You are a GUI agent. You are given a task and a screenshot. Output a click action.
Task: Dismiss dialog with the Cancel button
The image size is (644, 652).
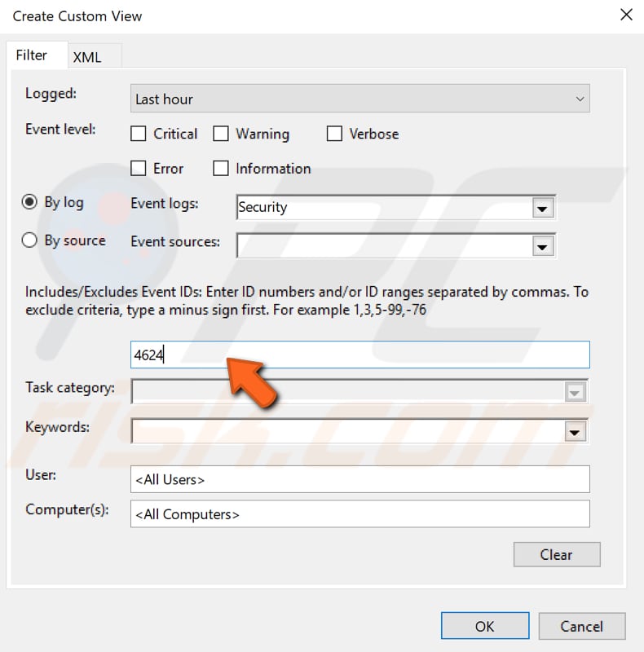(x=581, y=626)
